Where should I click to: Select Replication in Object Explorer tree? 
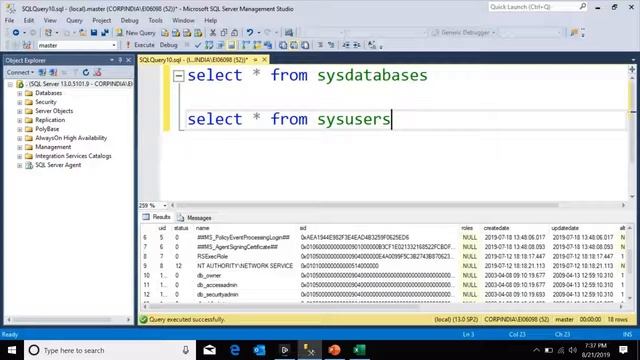[x=50, y=120]
